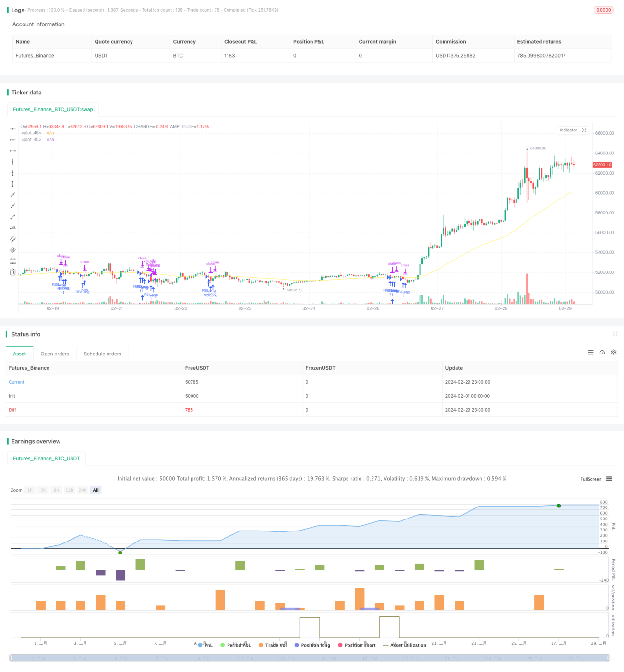624x672 pixels.
Task: Toggle the PnL legend series
Action: pyautogui.click(x=205, y=645)
